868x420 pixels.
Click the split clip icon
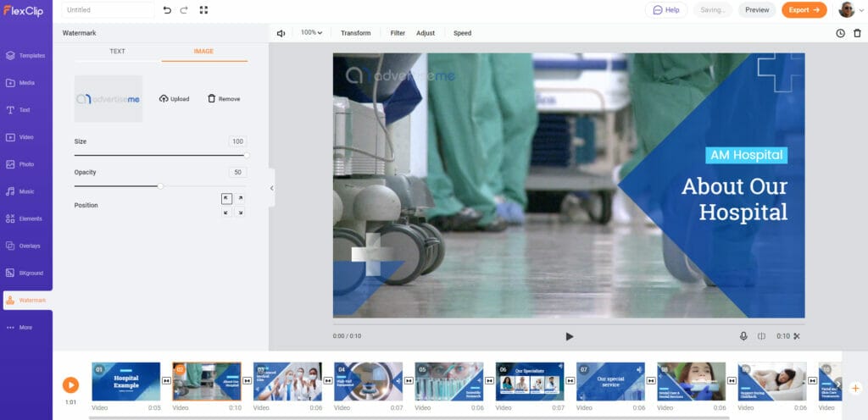(761, 336)
